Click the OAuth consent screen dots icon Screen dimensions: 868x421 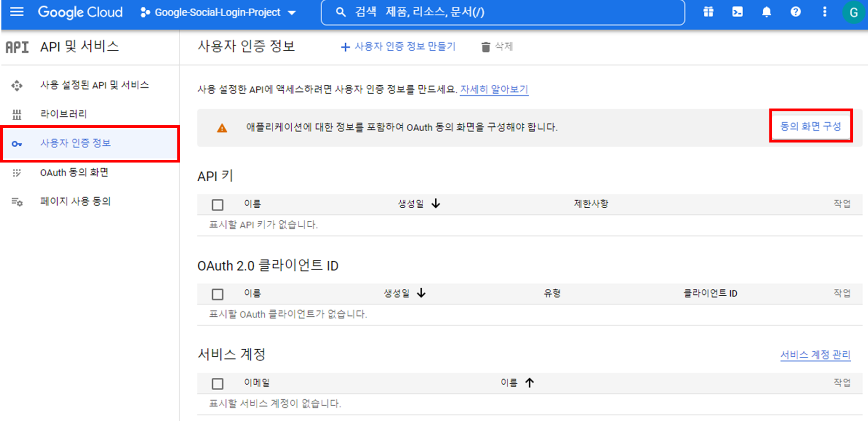[17, 173]
